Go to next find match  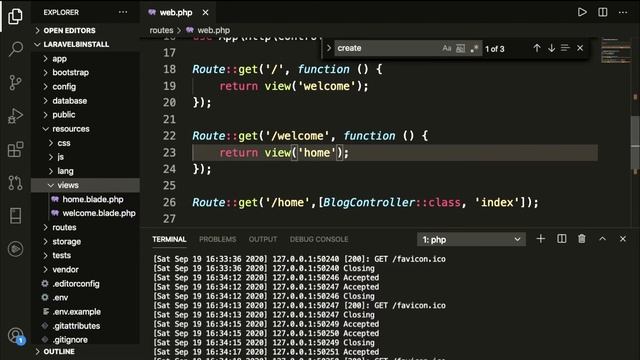coord(551,48)
